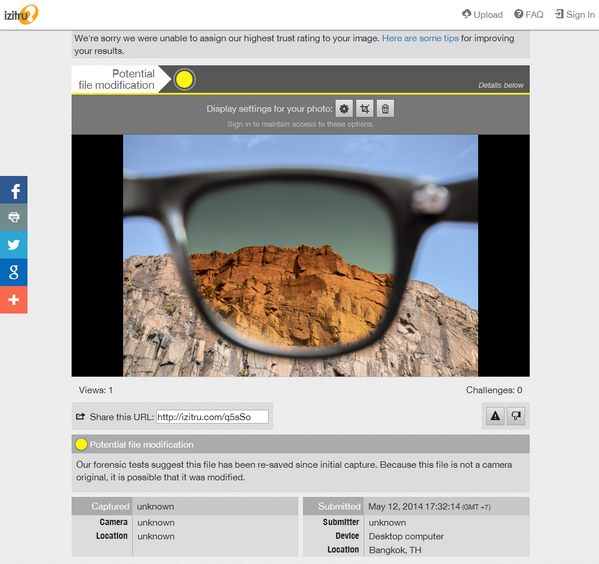Click the 'Desktop computer' device value
Screen dimensions: 599x564
click(x=406, y=536)
